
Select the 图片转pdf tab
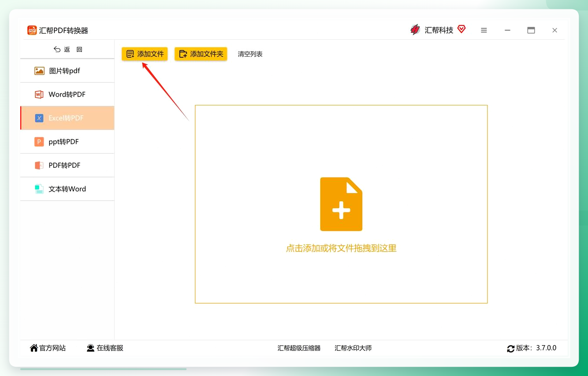pyautogui.click(x=67, y=71)
